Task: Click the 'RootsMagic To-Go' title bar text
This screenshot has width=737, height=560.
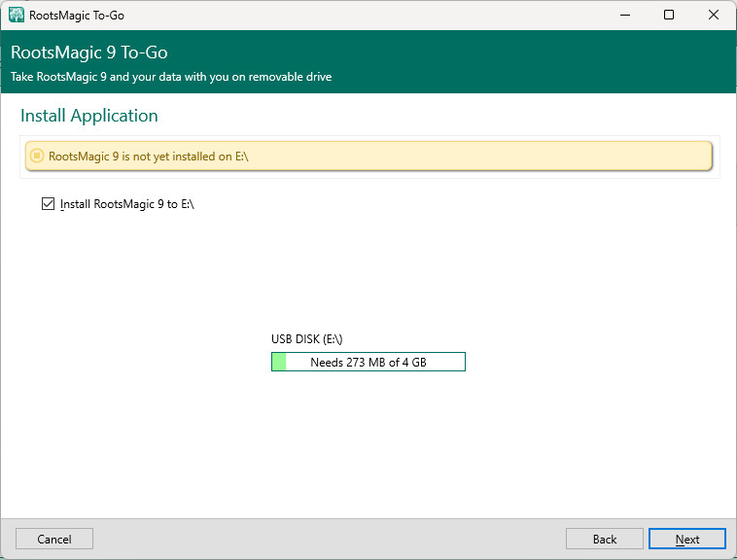Action: pyautogui.click(x=77, y=16)
